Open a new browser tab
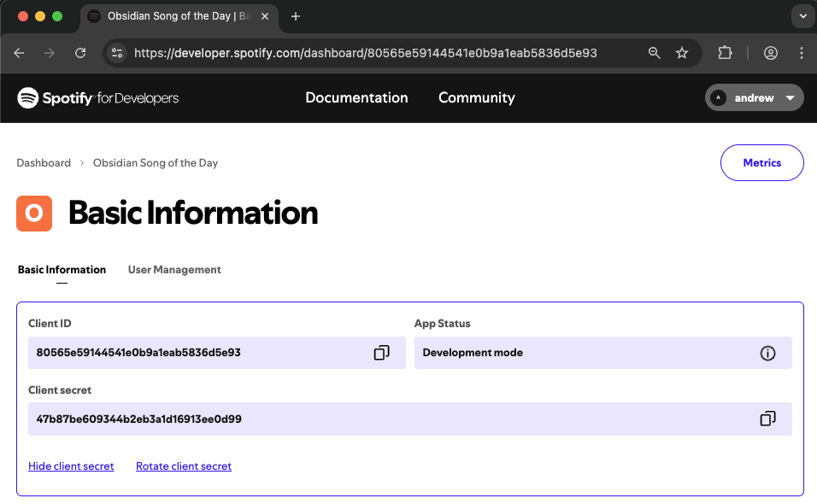This screenshot has width=817, height=504. coord(296,17)
